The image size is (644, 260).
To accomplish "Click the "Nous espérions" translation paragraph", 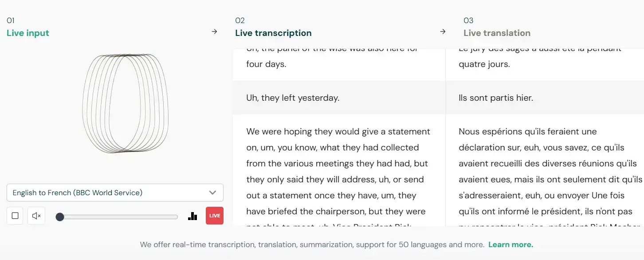I will 550,171.
